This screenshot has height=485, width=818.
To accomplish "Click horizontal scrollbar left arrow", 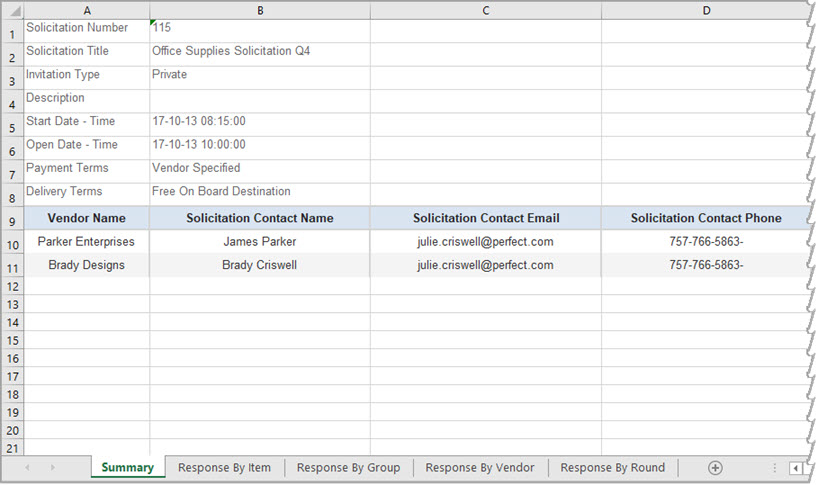I will click(796, 468).
